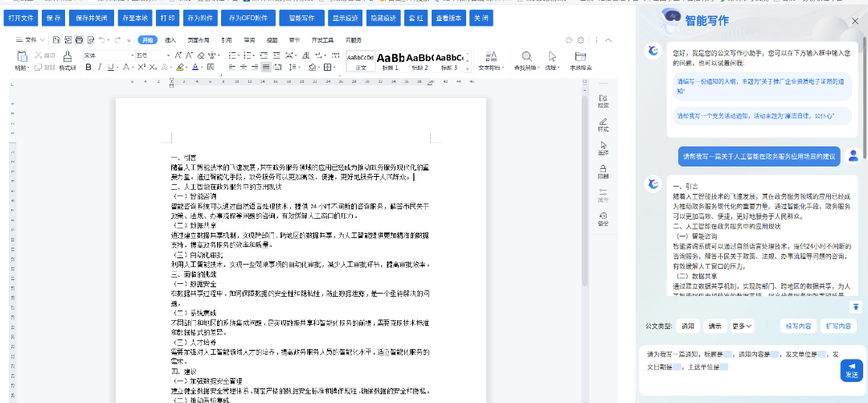Viewport: 868px width, 403px height.
Task: Click the scroll-to-top icon in chat panel
Action: tap(856, 306)
